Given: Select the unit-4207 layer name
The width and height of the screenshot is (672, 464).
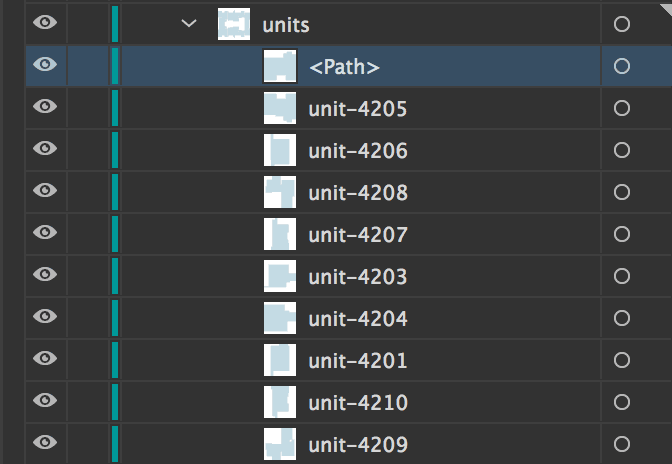Looking at the screenshot, I should 358,235.
